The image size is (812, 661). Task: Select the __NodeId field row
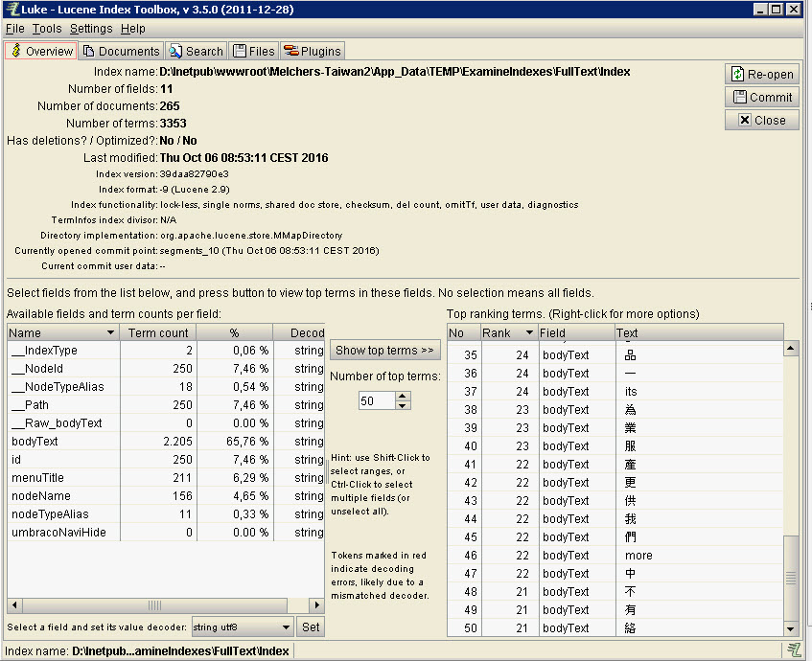[166, 369]
